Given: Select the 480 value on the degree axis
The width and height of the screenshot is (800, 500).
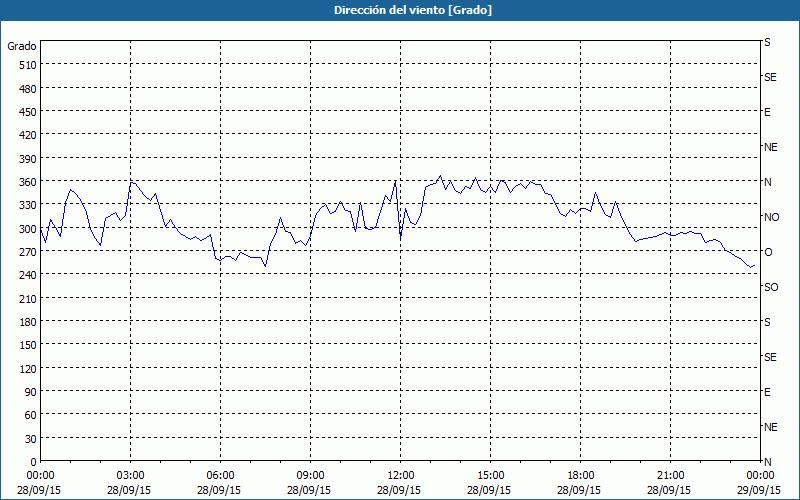Looking at the screenshot, I should [x=28, y=89].
